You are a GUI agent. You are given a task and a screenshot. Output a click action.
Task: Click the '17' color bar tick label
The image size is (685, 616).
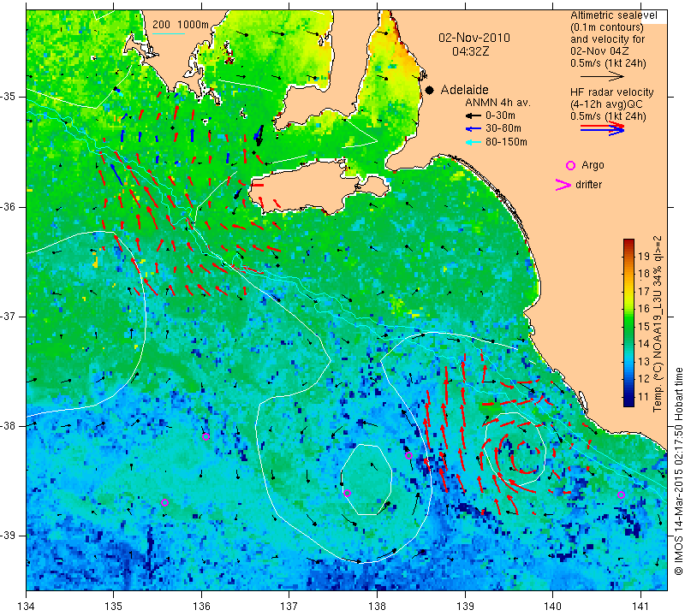[644, 292]
